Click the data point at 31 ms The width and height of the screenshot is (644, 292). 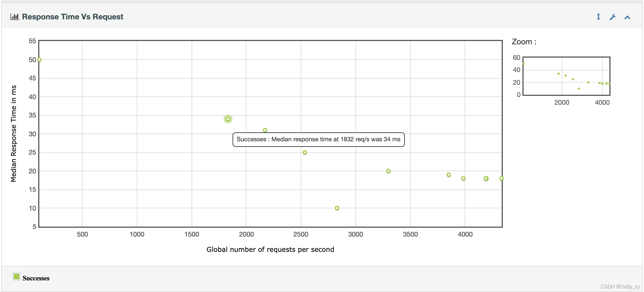(265, 130)
